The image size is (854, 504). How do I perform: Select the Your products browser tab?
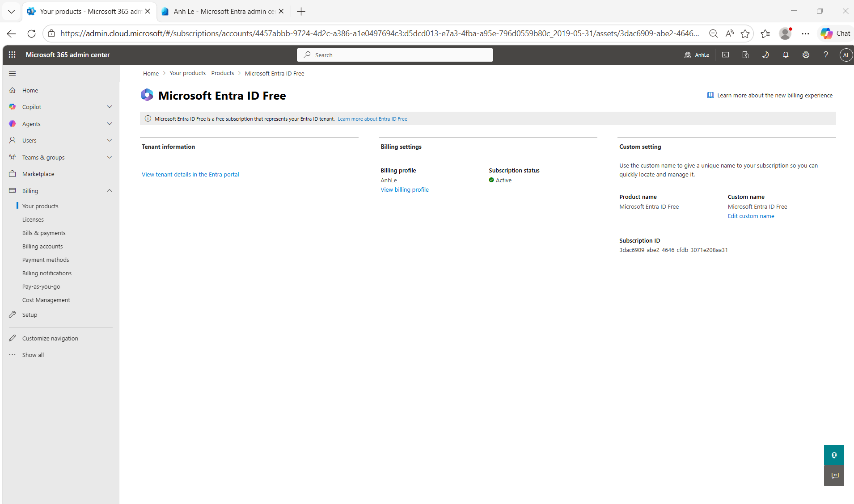89,11
